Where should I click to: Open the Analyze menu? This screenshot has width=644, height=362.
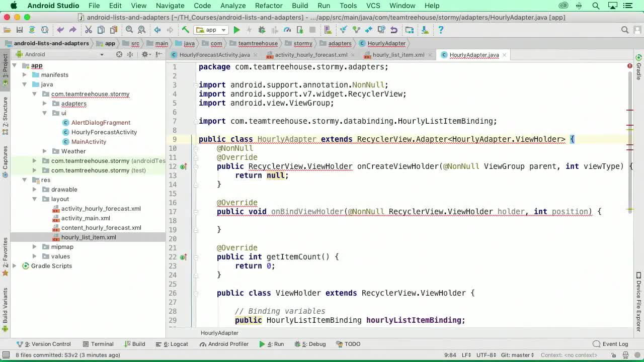[233, 6]
